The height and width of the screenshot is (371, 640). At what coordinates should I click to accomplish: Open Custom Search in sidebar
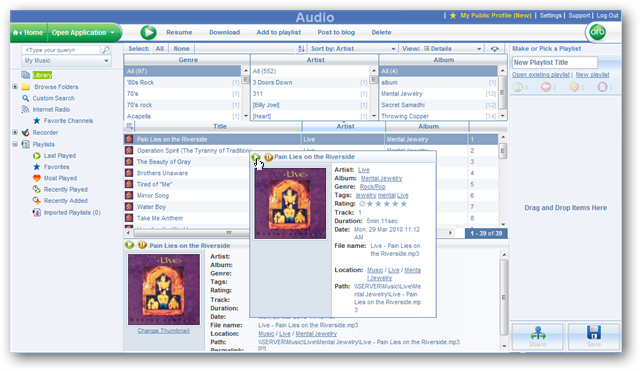[53, 98]
